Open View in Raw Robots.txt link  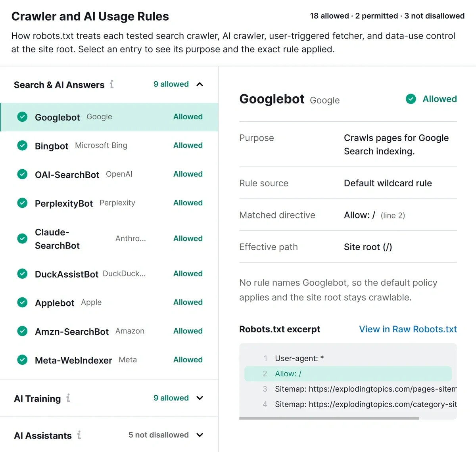408,329
